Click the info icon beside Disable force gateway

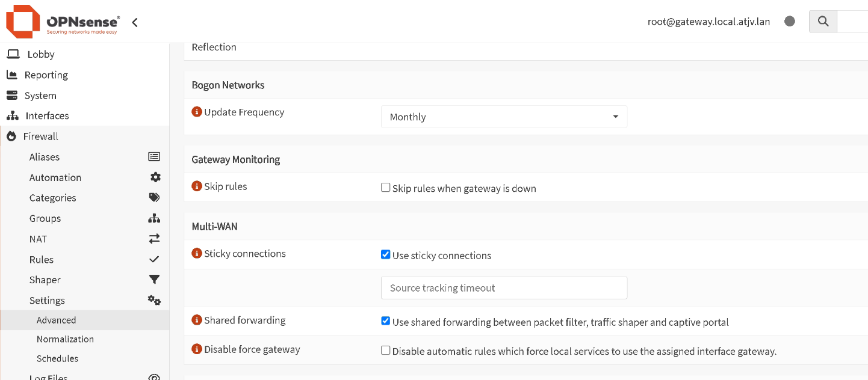click(196, 349)
